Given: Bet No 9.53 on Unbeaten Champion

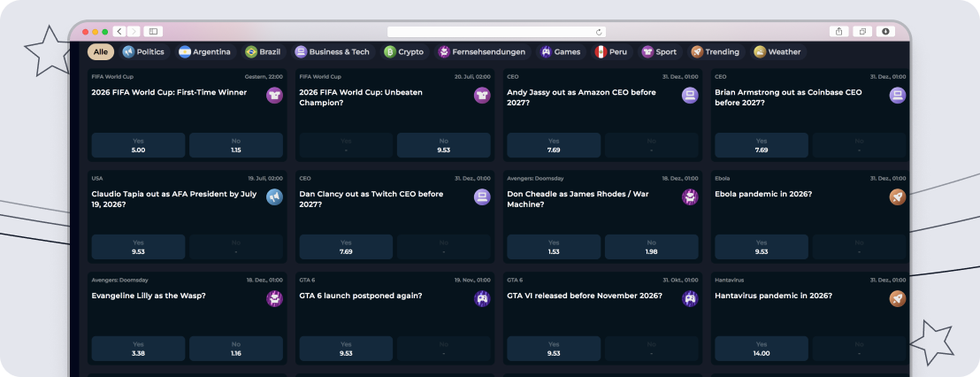Looking at the screenshot, I should pyautogui.click(x=444, y=145).
